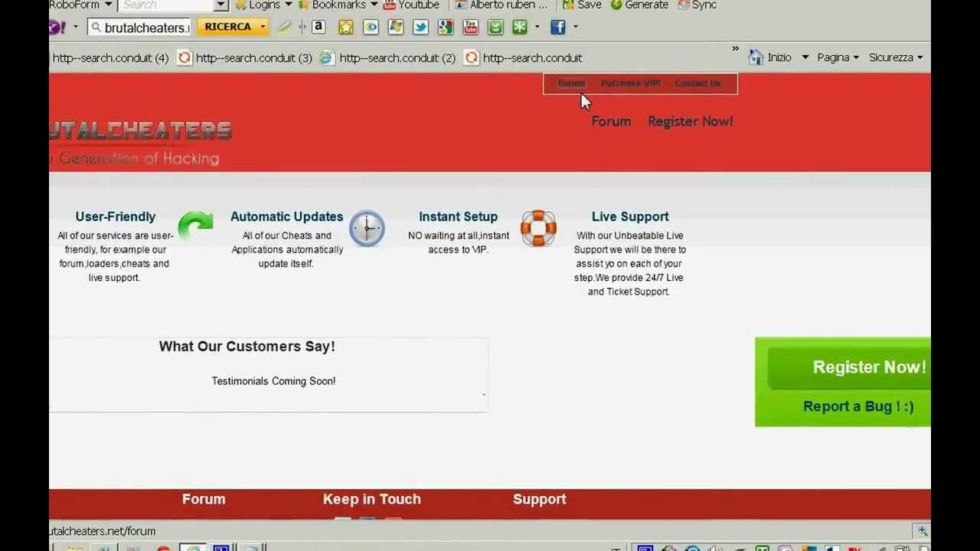Click the RoboForm Search field
This screenshot has height=551, width=980.
pyautogui.click(x=166, y=5)
